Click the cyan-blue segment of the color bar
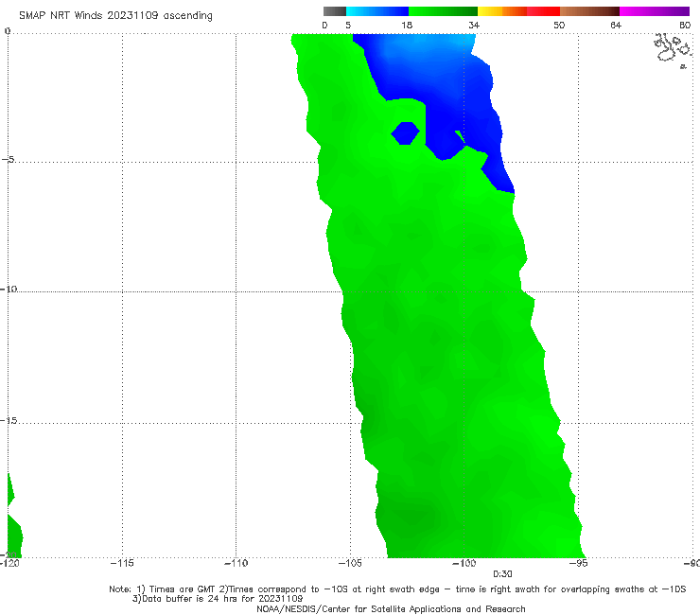The image size is (700, 615). coord(377,11)
